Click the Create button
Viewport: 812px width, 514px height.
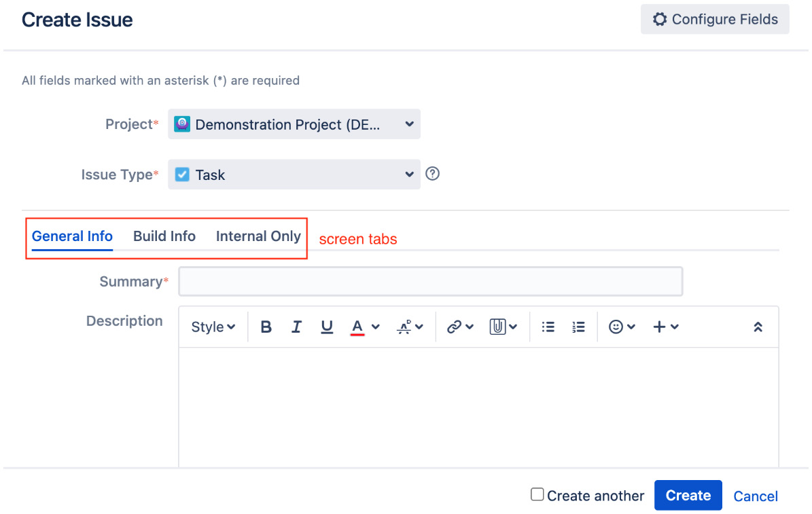pos(688,495)
